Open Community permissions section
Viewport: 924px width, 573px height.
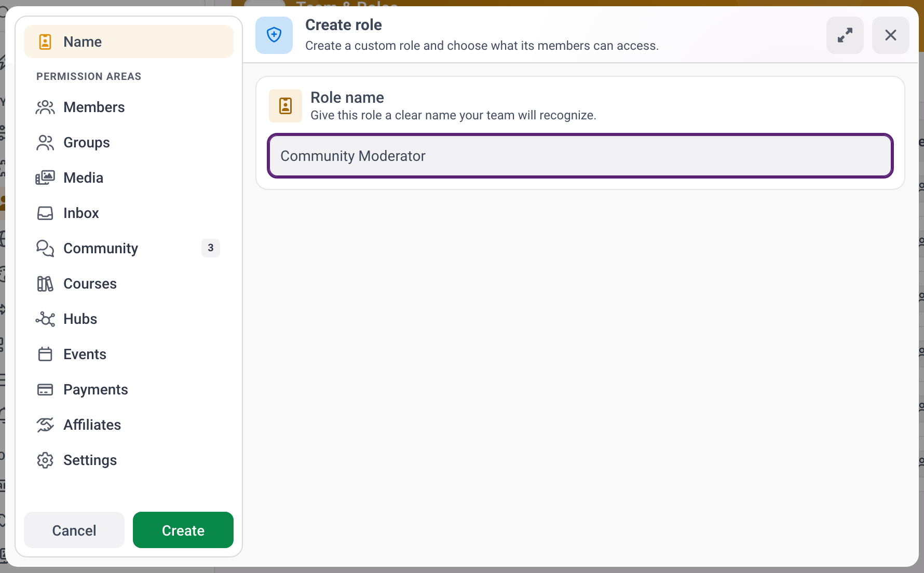(129, 249)
